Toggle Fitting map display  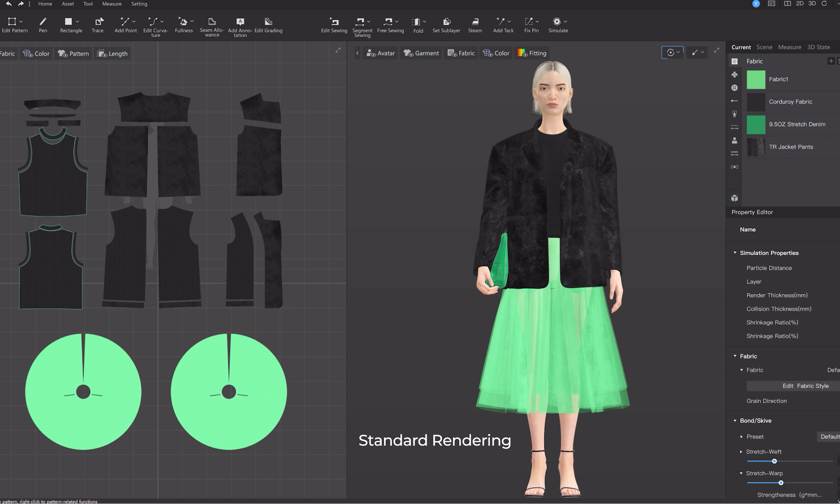pos(532,53)
